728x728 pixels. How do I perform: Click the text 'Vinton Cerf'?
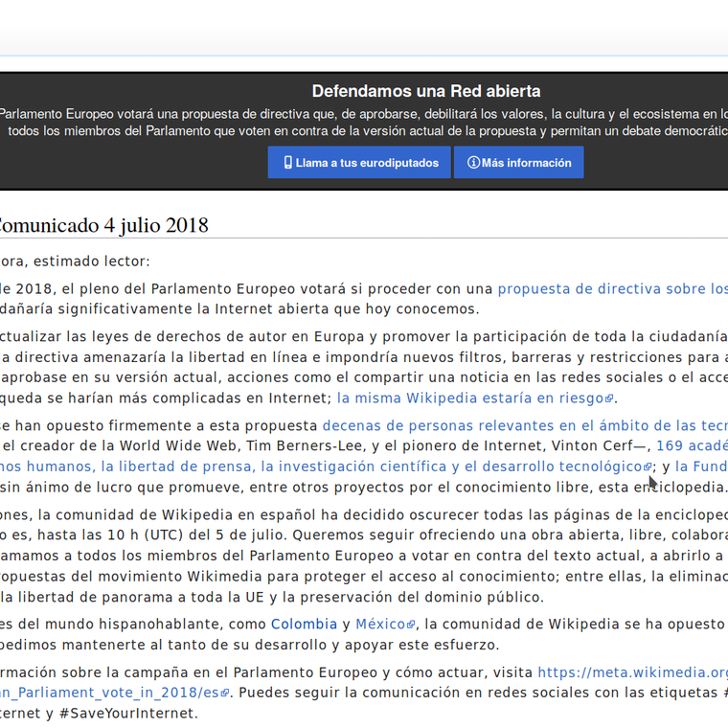[592, 445]
